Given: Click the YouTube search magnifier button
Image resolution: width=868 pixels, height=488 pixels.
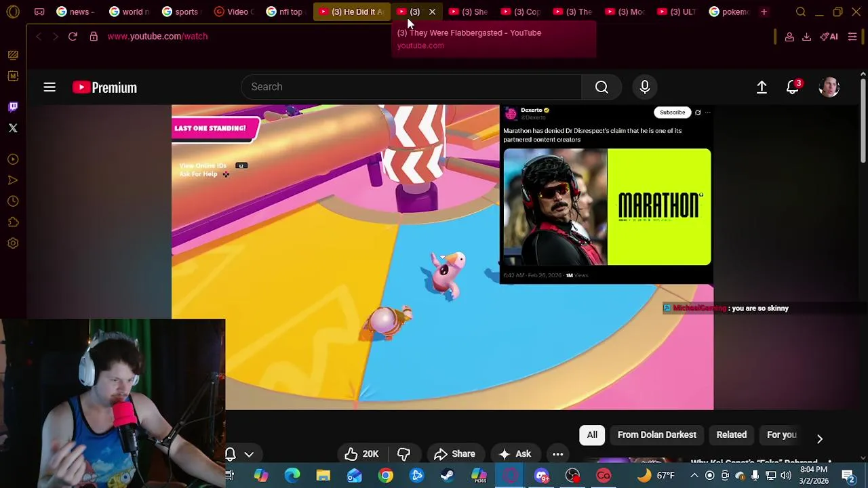Looking at the screenshot, I should 601,87.
